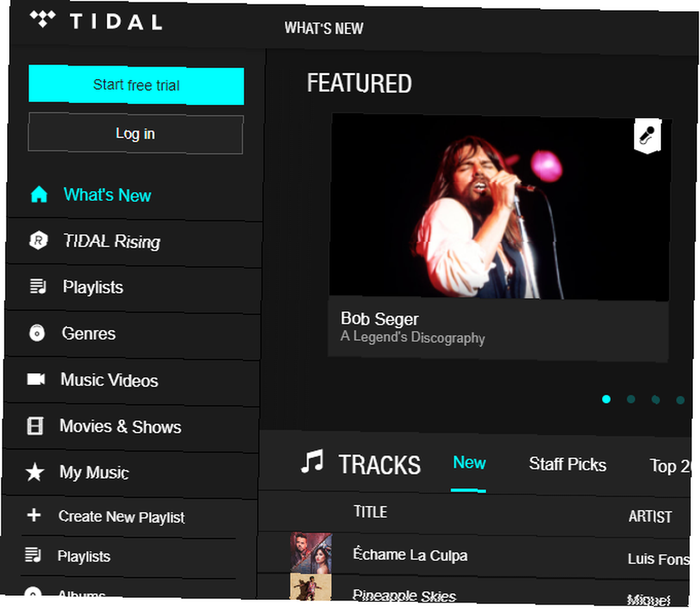Select the first carousel dot
The width and height of the screenshot is (700, 609).
pos(606,399)
